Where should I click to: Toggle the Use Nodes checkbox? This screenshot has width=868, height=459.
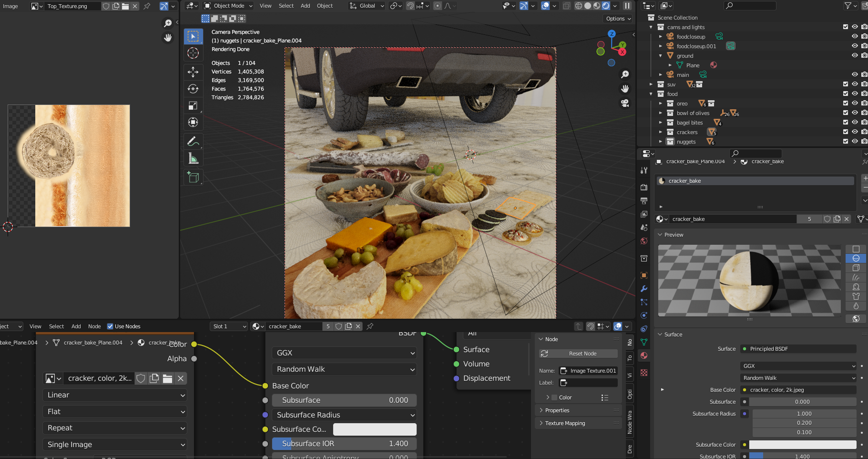pyautogui.click(x=110, y=326)
